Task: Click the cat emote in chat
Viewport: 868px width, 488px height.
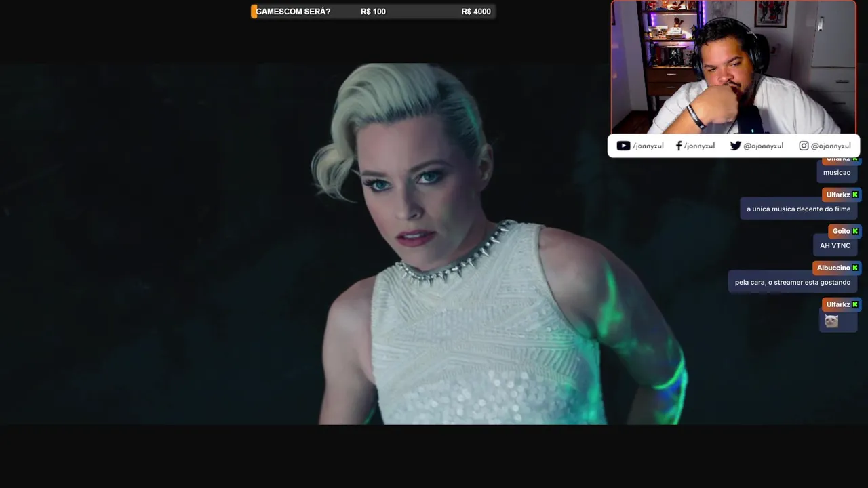Action: [x=831, y=321]
